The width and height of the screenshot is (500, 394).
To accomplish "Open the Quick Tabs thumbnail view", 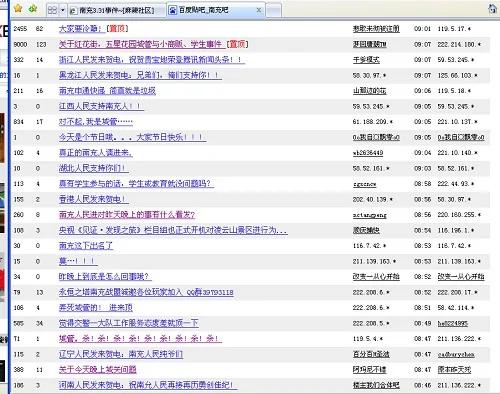I will pyautogui.click(x=53, y=10).
